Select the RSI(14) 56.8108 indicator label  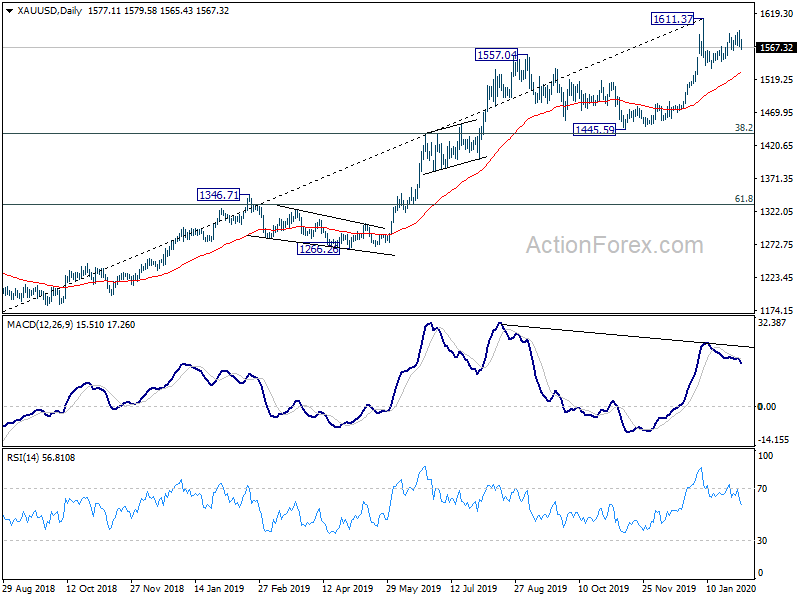[x=41, y=458]
